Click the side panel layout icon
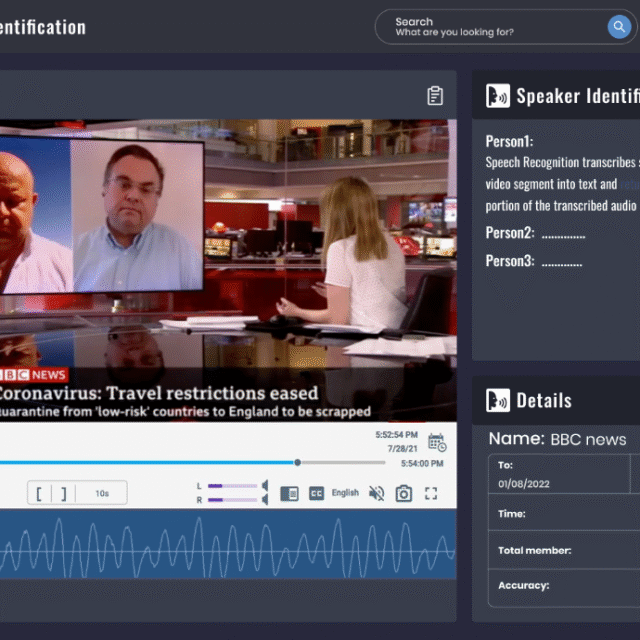Screen dimensions: 640x640 (289, 493)
